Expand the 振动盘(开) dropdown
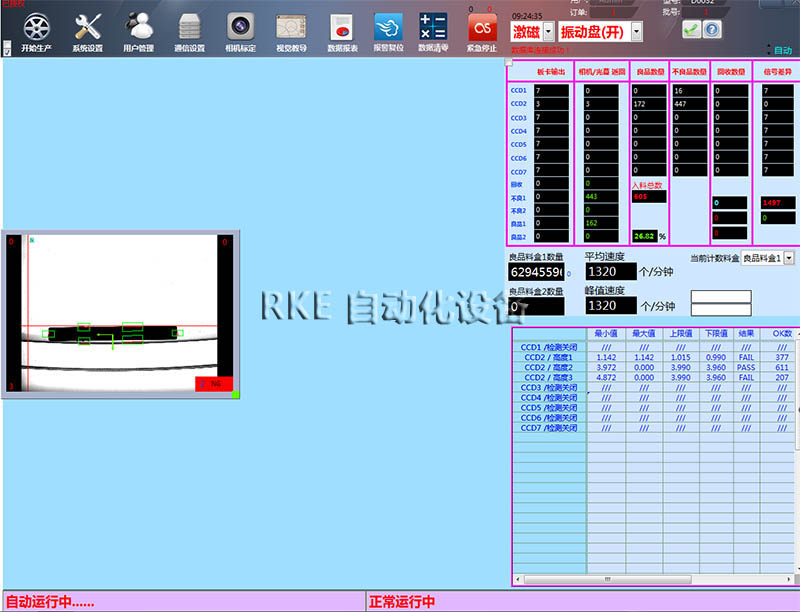800x612 pixels. [x=636, y=33]
